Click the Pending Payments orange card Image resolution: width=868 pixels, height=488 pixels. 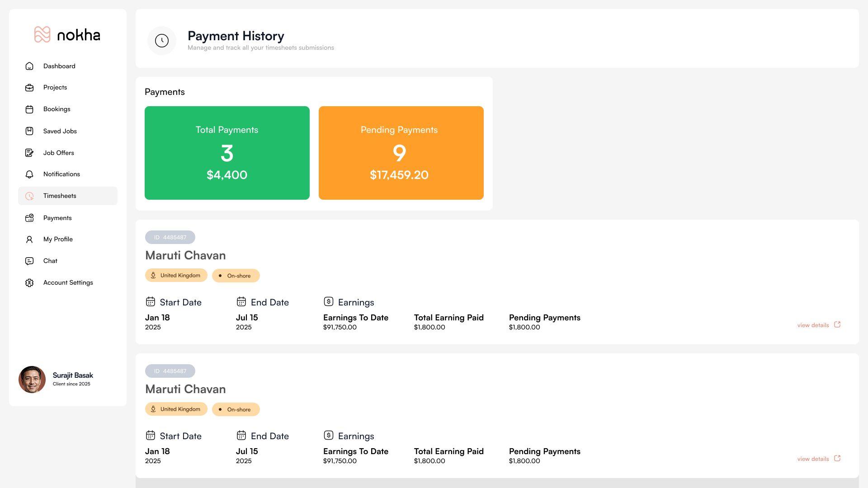401,153
